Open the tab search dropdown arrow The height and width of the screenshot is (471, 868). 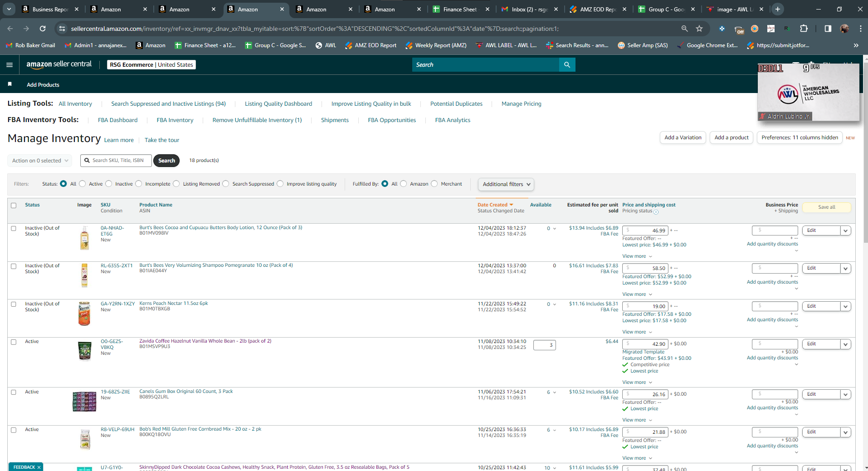[9, 9]
